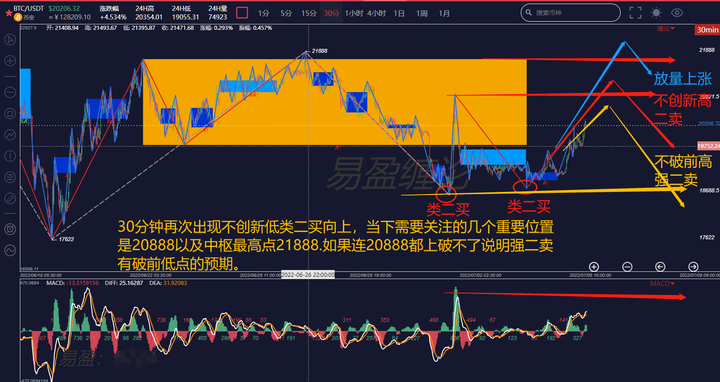The image size is (720, 382).
Task: Click the red square icon before timeframes
Action: click(242, 13)
